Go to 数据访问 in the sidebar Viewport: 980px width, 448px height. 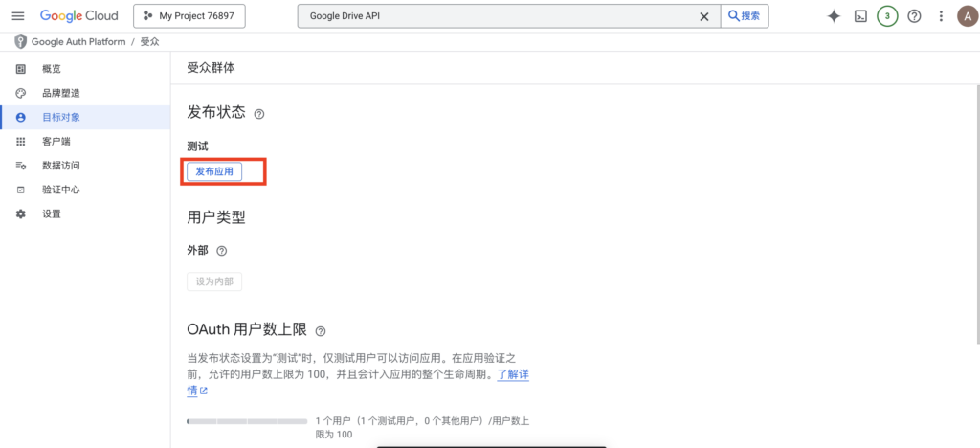[x=60, y=166]
